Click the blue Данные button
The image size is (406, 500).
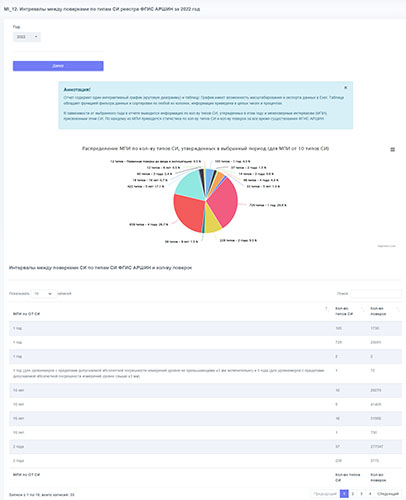[58, 66]
